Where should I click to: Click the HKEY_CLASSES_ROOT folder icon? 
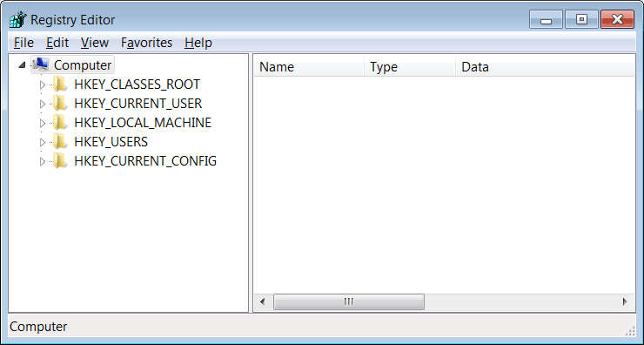60,85
